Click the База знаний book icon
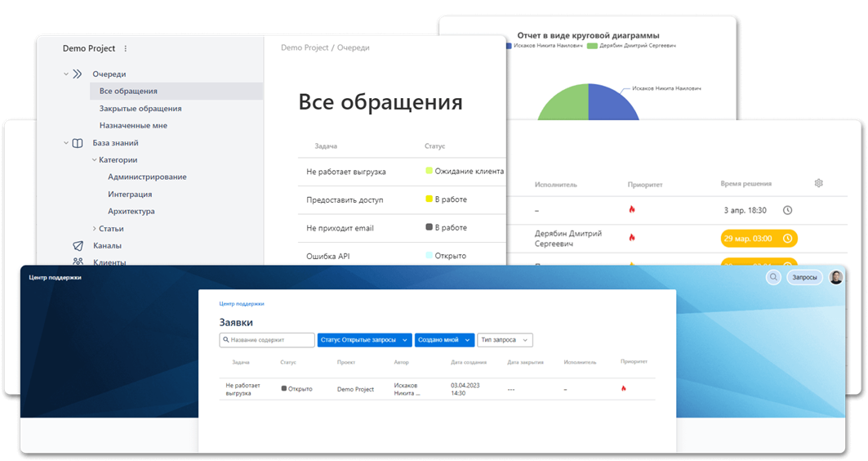 pos(78,143)
